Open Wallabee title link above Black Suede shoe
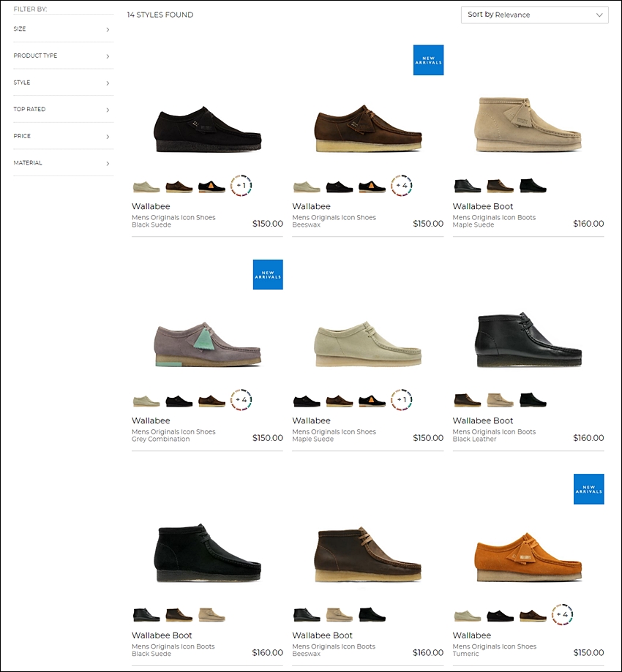 pos(151,206)
